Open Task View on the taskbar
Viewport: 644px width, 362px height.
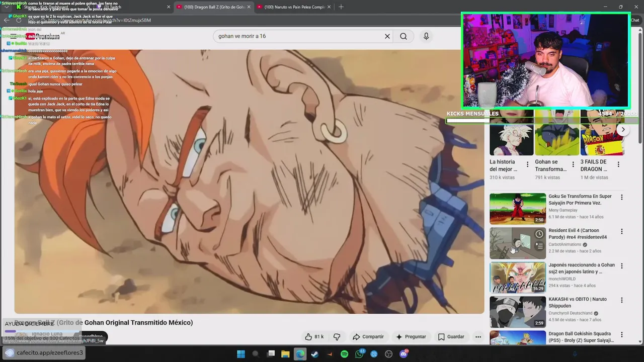coord(271,354)
